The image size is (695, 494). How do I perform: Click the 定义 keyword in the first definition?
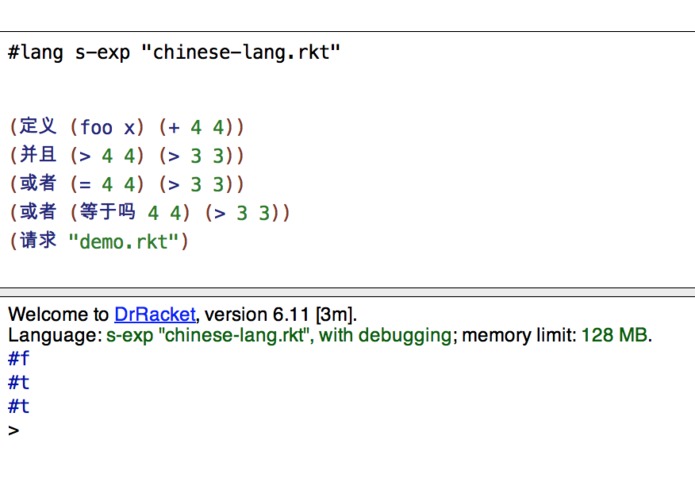point(38,126)
